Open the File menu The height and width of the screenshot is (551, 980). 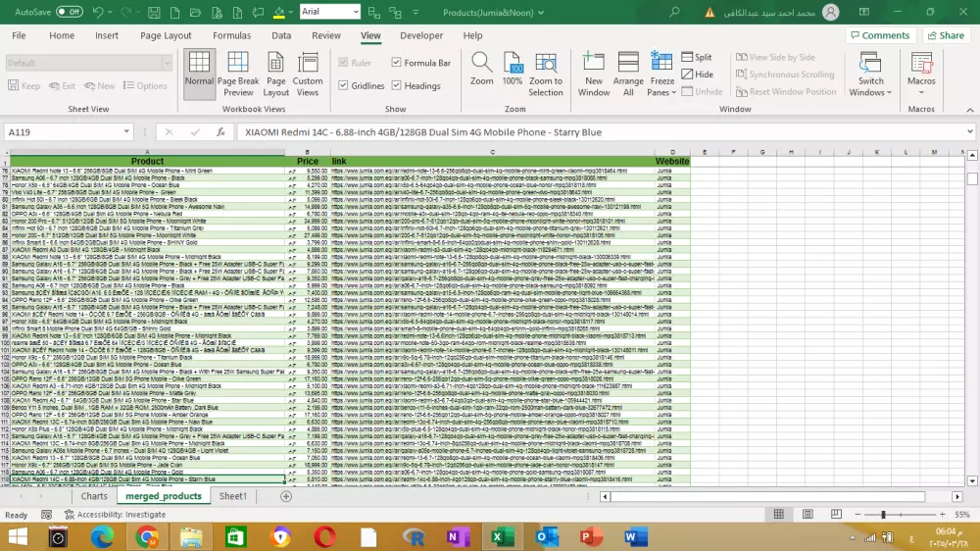19,35
